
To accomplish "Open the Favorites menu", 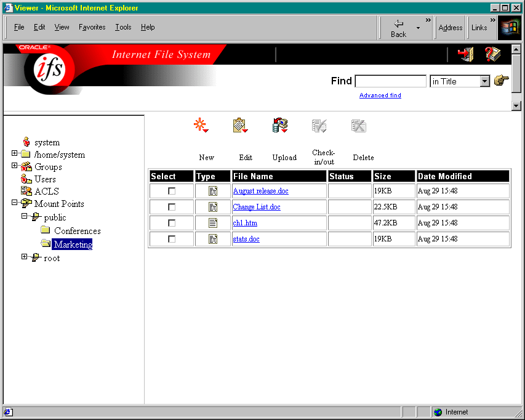I will tap(92, 27).
